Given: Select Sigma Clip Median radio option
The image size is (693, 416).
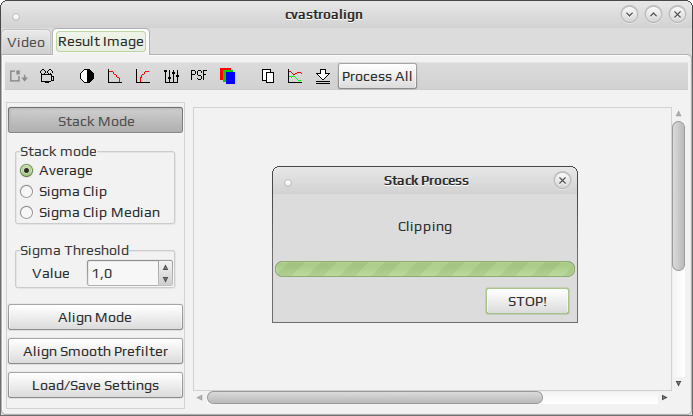Looking at the screenshot, I should (x=90, y=213).
